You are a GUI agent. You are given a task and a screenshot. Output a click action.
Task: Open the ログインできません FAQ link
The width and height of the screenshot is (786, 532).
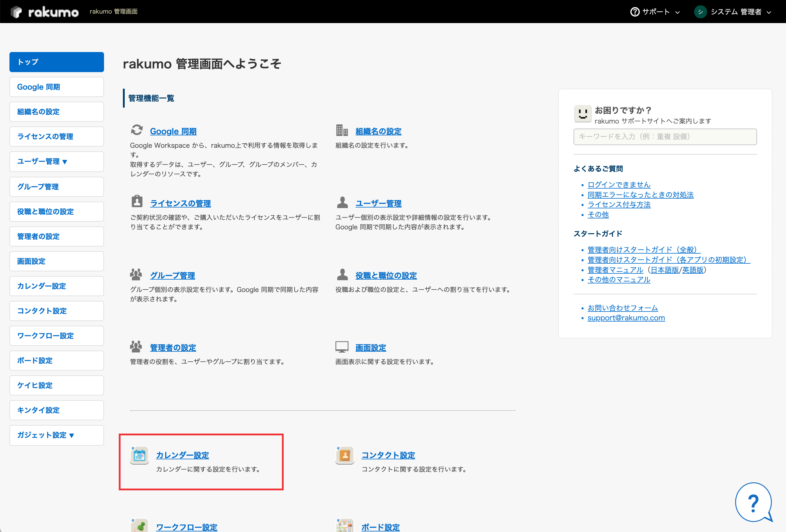click(619, 185)
